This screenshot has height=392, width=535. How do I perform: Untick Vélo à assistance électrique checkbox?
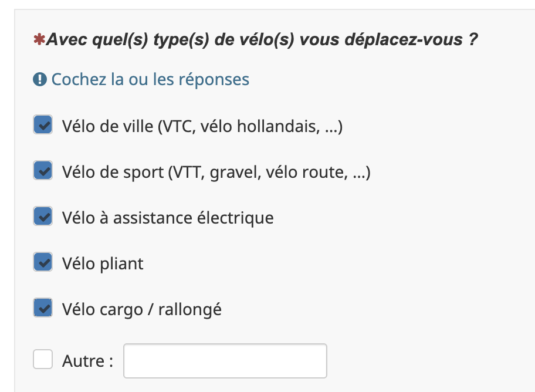(x=43, y=217)
